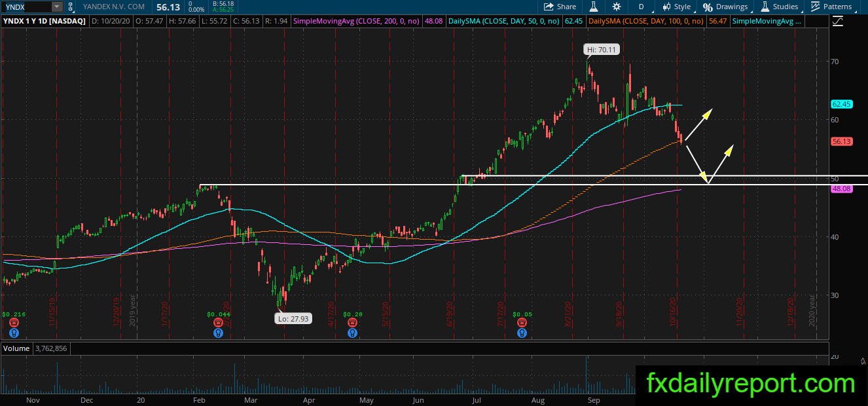Viewport: 868px width, 406px height.
Task: Click the blue lightbulb icon below $0.216
Action: pyautogui.click(x=14, y=333)
